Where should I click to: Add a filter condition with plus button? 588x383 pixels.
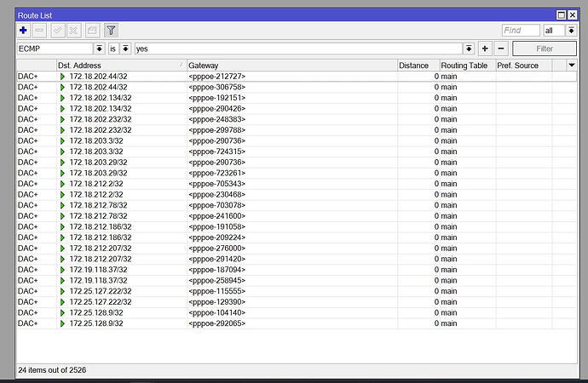485,49
